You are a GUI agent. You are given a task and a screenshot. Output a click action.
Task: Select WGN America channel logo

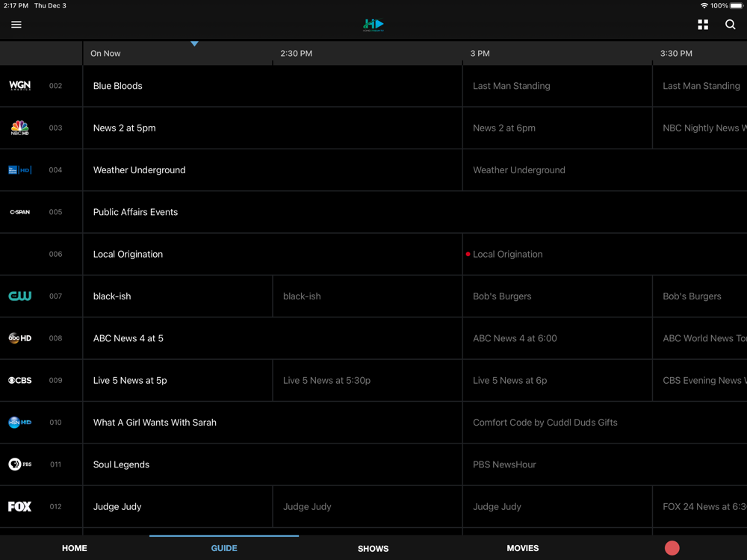(20, 86)
